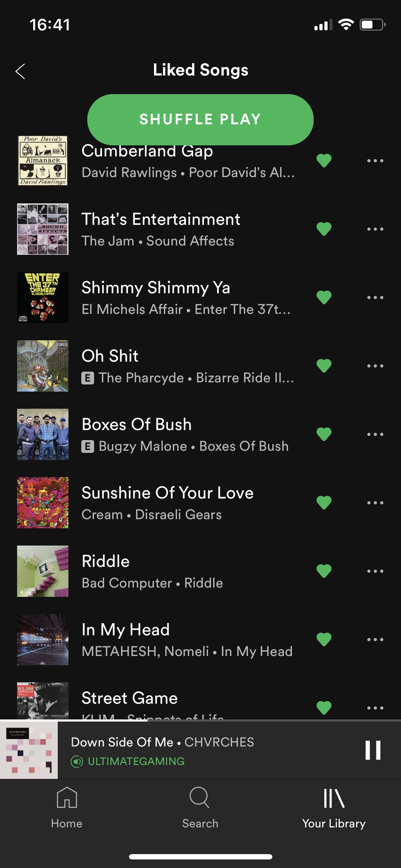Viewport: 401px width, 868px height.
Task: Open options dots for Street Game
Action: pos(375,708)
